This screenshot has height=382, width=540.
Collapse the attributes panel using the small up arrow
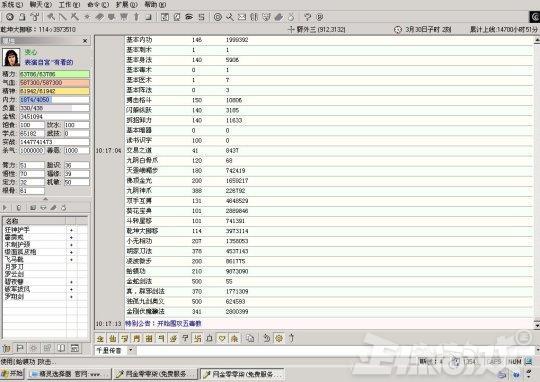click(45, 199)
